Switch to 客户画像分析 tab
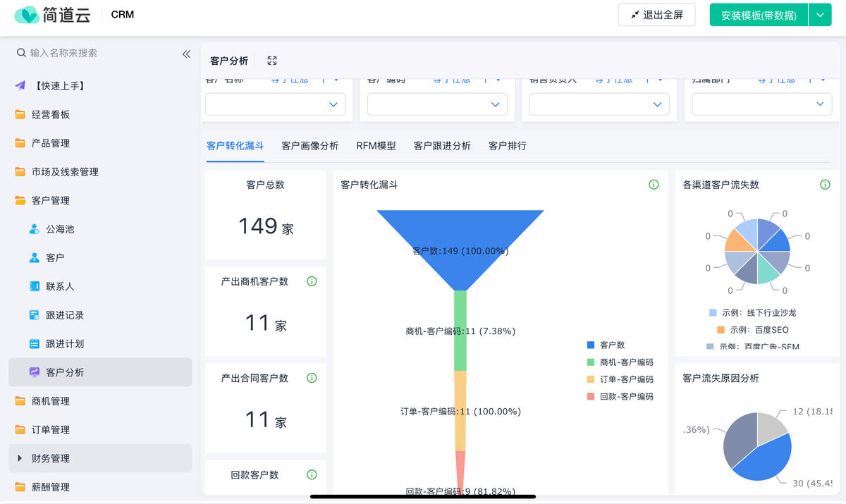 click(x=310, y=146)
